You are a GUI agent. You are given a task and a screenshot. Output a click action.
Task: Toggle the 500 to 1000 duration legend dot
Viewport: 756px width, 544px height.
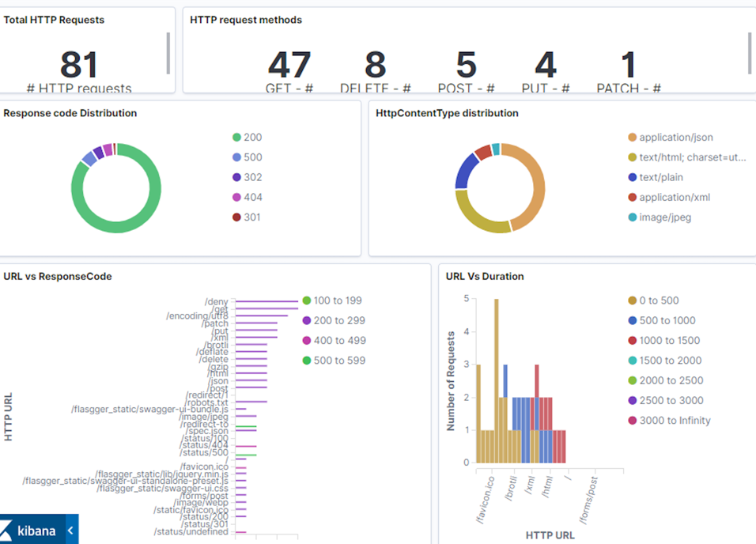point(633,321)
